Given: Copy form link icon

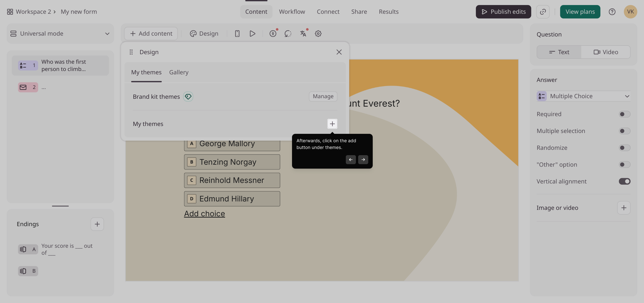Looking at the screenshot, I should [543, 12].
